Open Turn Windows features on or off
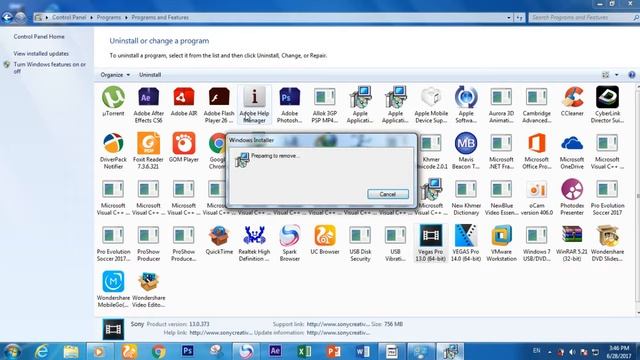 coord(49,68)
